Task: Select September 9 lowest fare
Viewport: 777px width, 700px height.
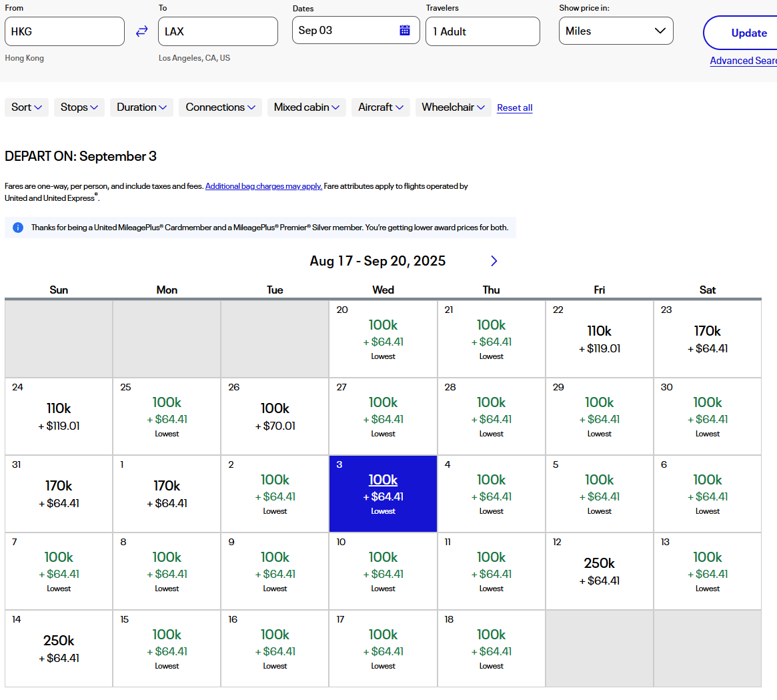Action: tap(275, 571)
